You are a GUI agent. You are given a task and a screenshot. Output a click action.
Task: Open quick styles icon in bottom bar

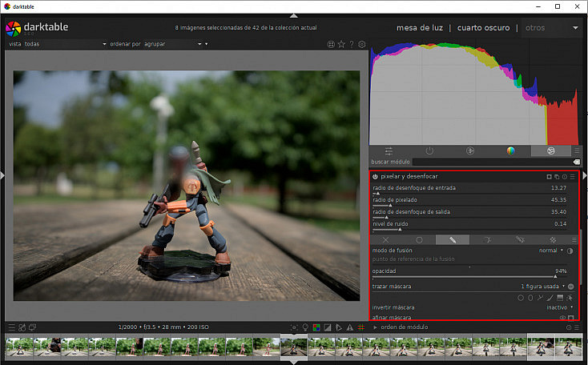coord(22,327)
